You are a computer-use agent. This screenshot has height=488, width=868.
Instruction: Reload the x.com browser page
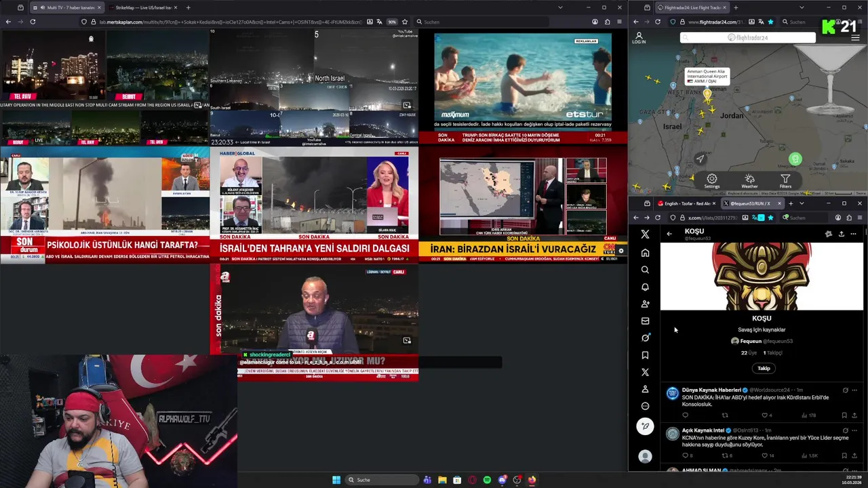658,218
